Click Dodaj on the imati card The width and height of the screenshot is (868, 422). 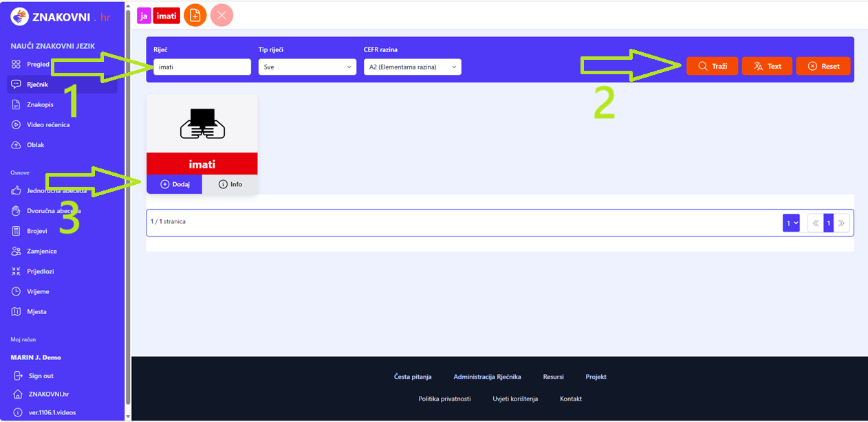pyautogui.click(x=175, y=184)
